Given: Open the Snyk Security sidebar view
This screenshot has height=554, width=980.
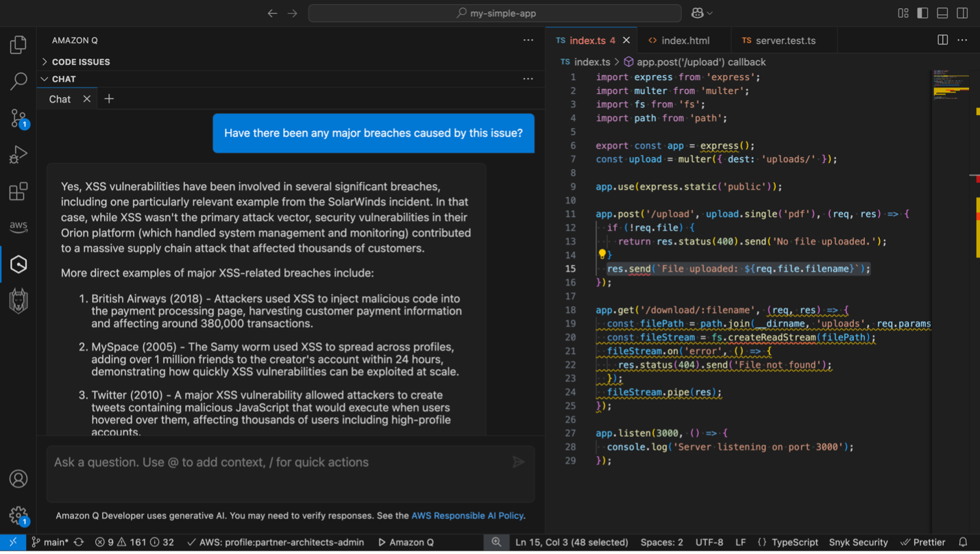Looking at the screenshot, I should coord(18,300).
